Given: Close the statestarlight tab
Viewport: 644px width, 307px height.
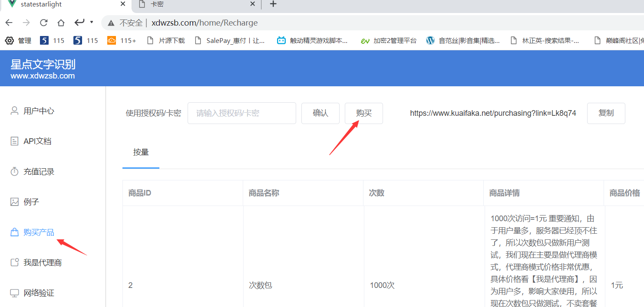Looking at the screenshot, I should pyautogui.click(x=123, y=4).
